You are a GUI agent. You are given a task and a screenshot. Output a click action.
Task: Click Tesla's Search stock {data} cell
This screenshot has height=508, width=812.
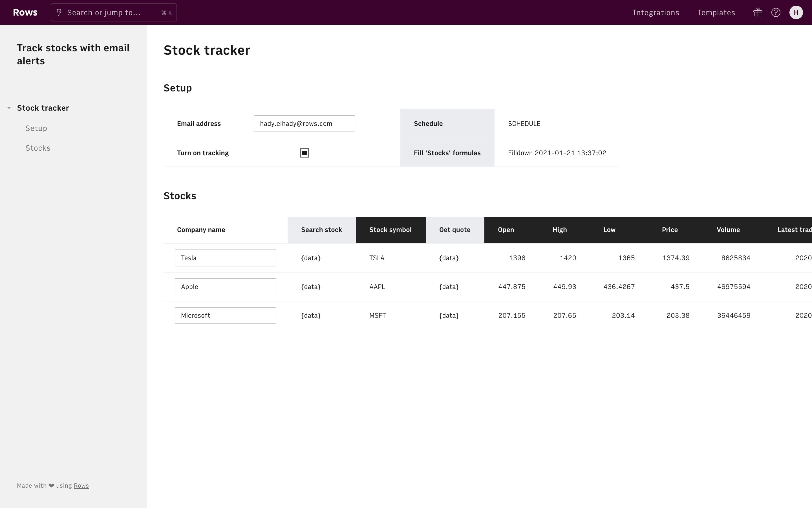tap(311, 258)
